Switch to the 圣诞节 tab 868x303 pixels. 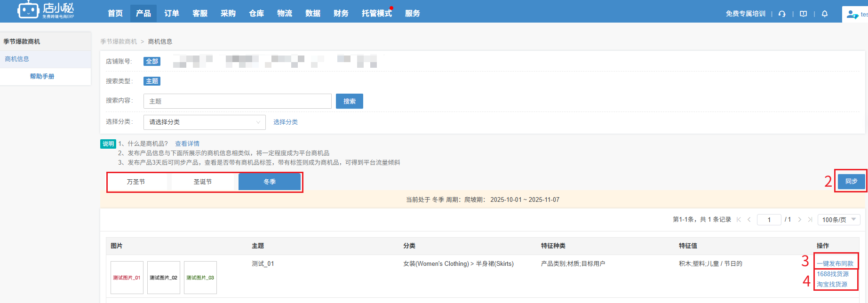click(x=203, y=182)
